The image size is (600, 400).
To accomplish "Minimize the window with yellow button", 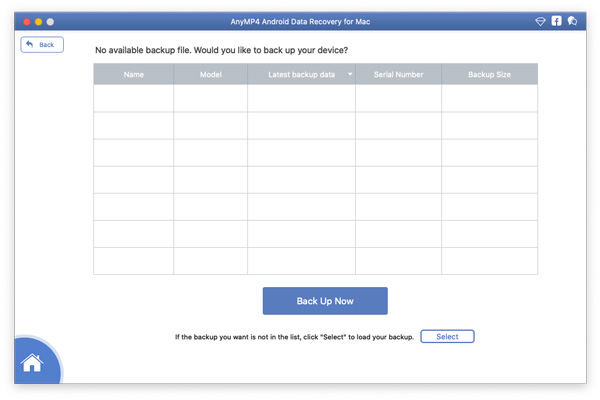I will coord(39,22).
